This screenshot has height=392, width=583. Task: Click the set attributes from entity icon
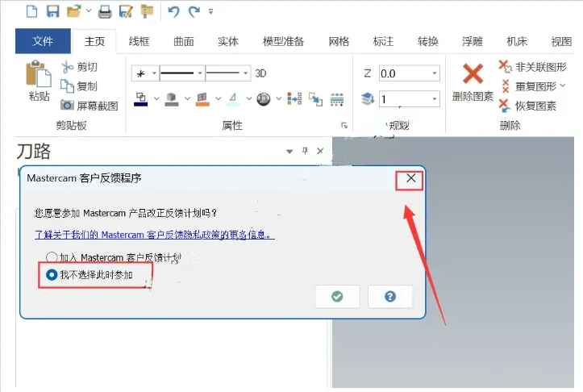pos(294,99)
